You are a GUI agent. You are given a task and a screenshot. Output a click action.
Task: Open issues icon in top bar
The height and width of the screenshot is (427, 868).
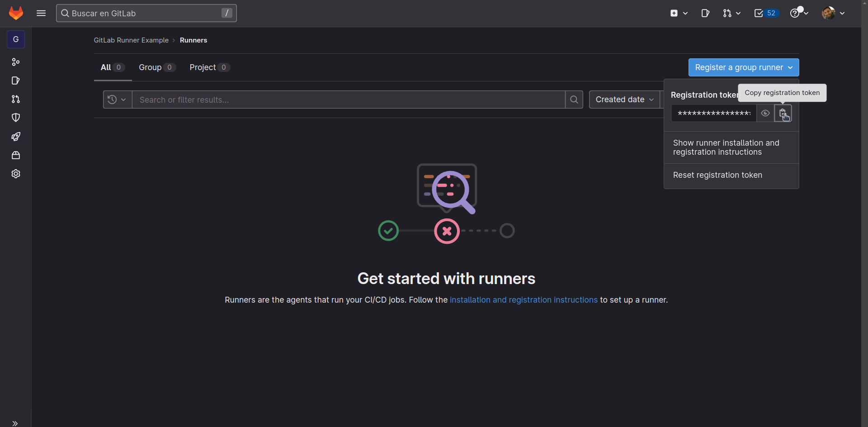705,13
